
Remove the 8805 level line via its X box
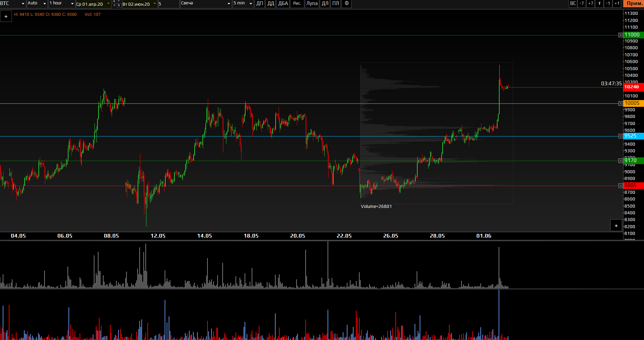pyautogui.click(x=620, y=186)
